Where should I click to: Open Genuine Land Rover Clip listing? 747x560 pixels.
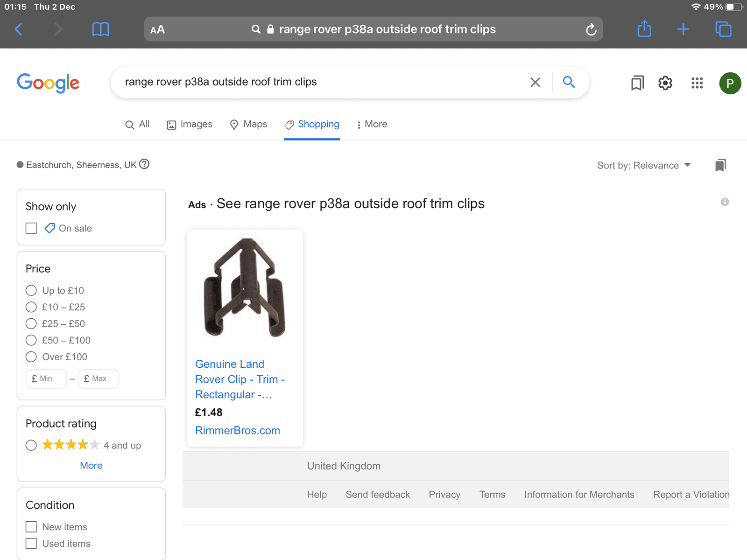click(240, 379)
